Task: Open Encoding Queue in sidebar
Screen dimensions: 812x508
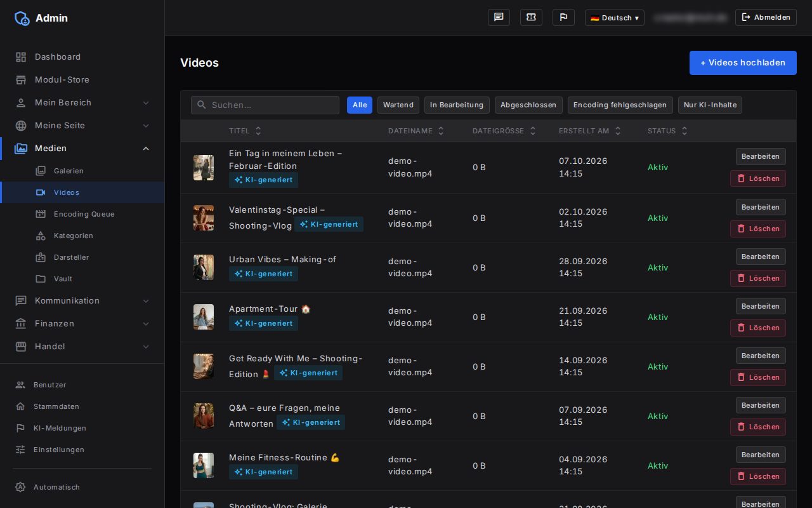Action: (x=82, y=214)
